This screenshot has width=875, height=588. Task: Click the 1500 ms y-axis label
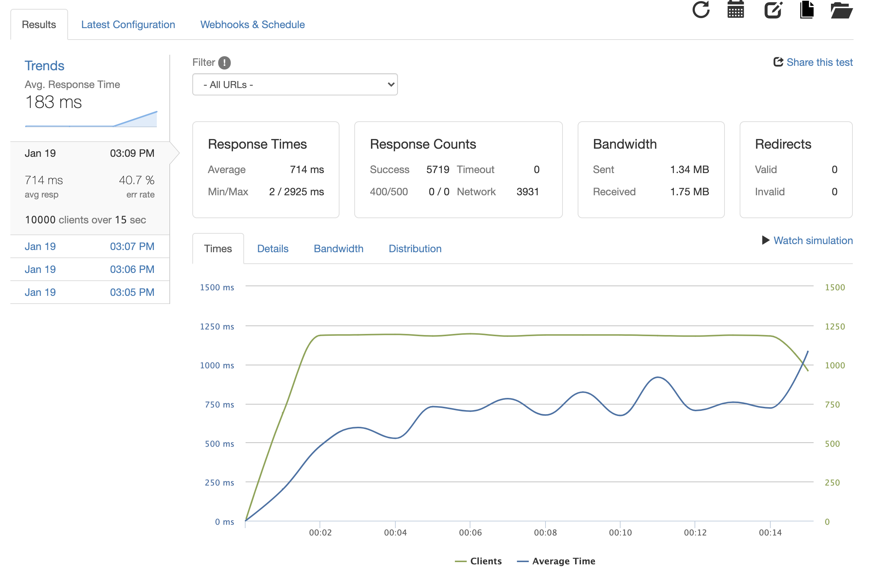click(x=217, y=287)
